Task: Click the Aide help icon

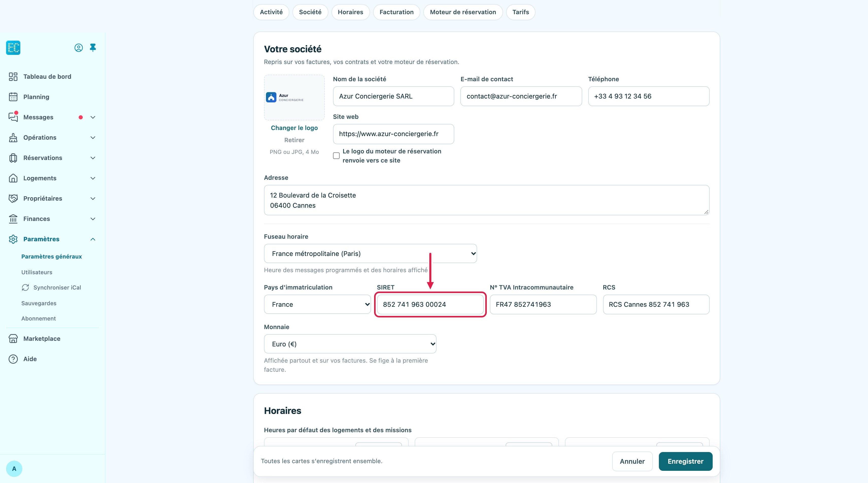Action: [x=13, y=359]
